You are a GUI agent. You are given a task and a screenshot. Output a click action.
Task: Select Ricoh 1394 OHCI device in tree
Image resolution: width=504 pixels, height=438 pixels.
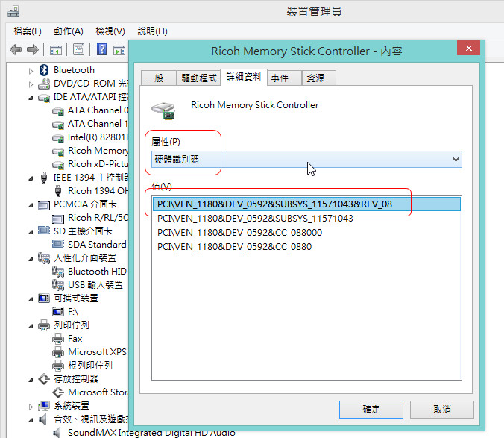pos(98,191)
